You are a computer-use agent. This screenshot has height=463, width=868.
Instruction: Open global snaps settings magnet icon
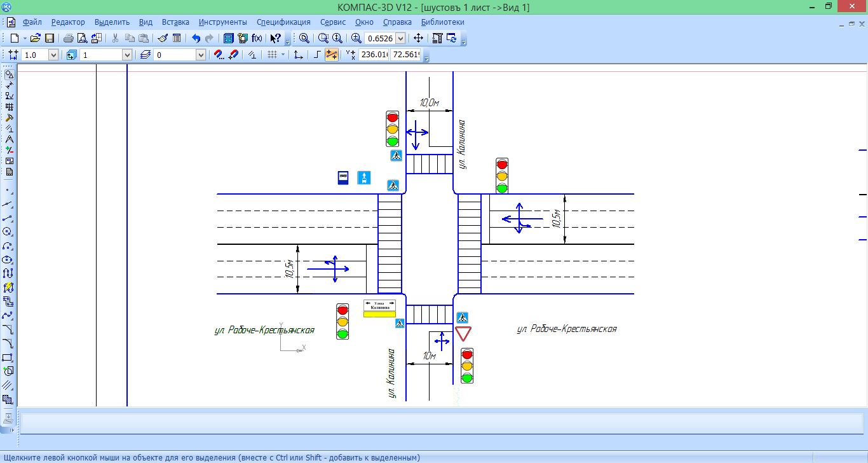coord(219,55)
